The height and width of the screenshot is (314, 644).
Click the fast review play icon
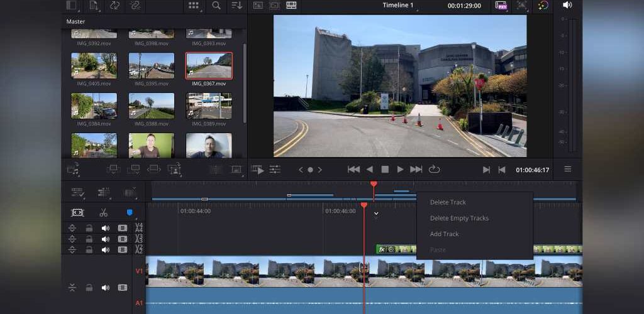pyautogui.click(x=258, y=170)
